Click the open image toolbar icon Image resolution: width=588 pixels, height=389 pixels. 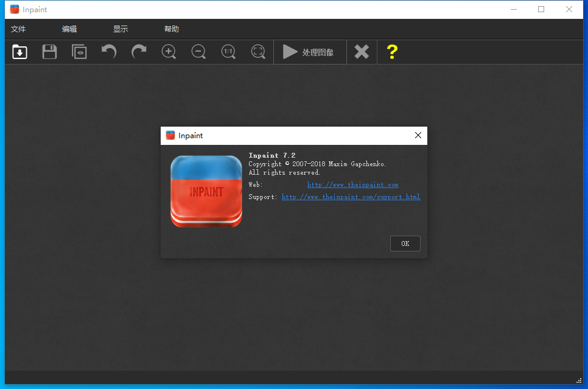[x=19, y=52]
